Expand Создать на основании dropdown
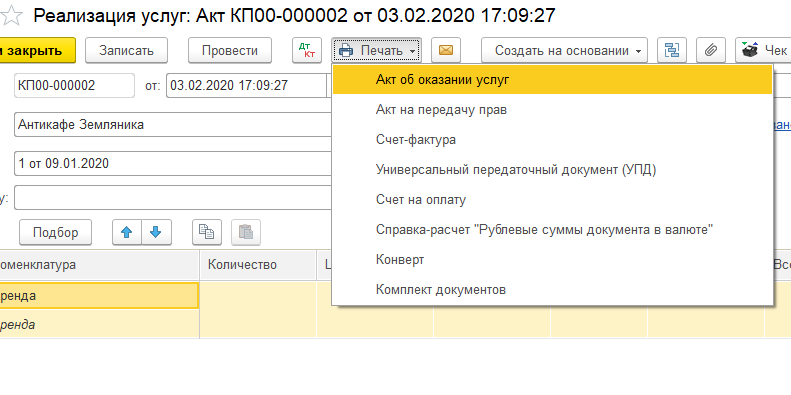 click(x=564, y=50)
